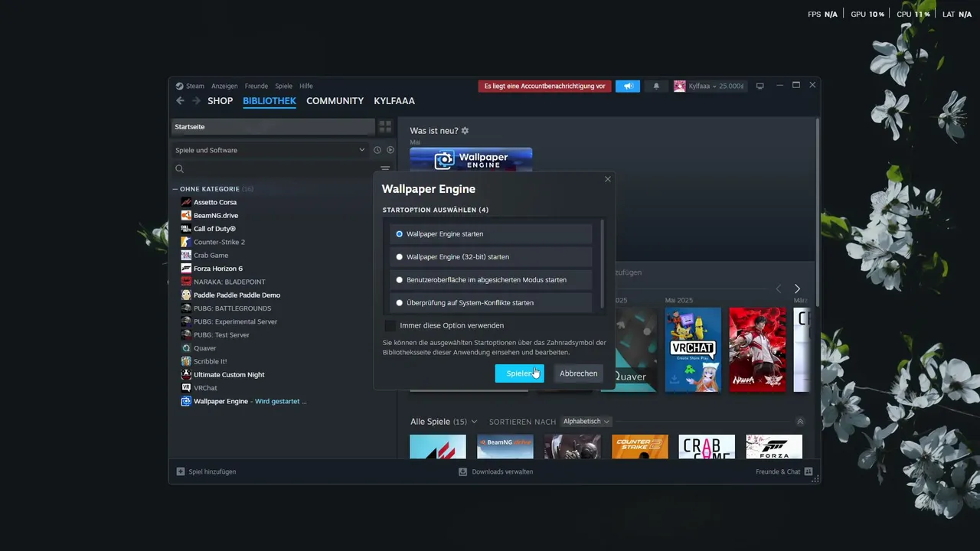
Task: Click the magnifier search icon in the library sidebar
Action: (x=180, y=169)
